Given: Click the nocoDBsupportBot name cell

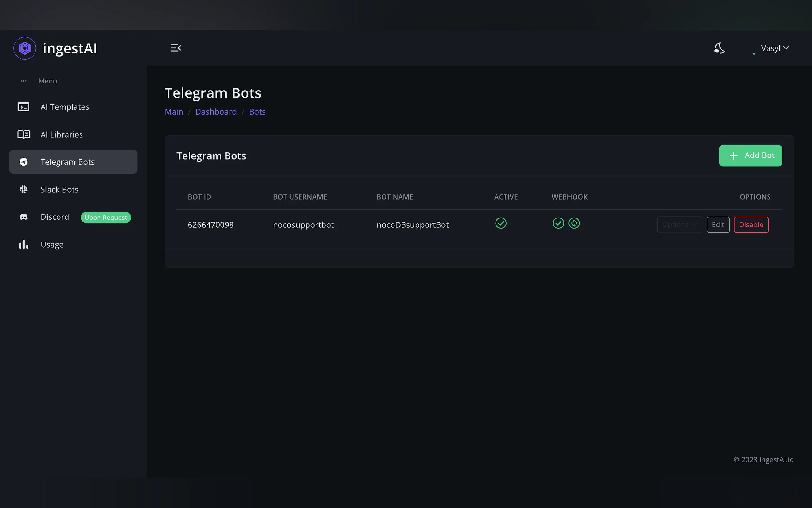Looking at the screenshot, I should 412,225.
